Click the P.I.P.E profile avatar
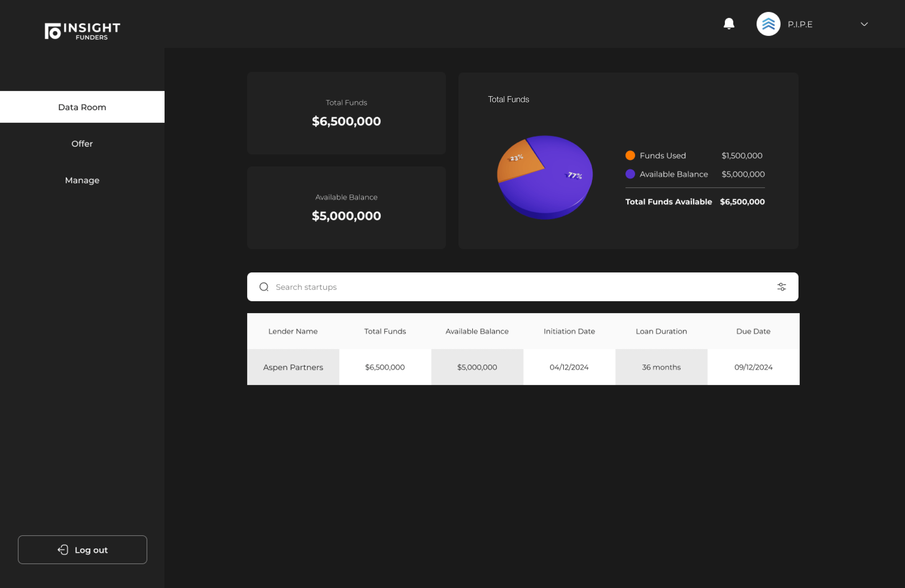 coord(768,24)
